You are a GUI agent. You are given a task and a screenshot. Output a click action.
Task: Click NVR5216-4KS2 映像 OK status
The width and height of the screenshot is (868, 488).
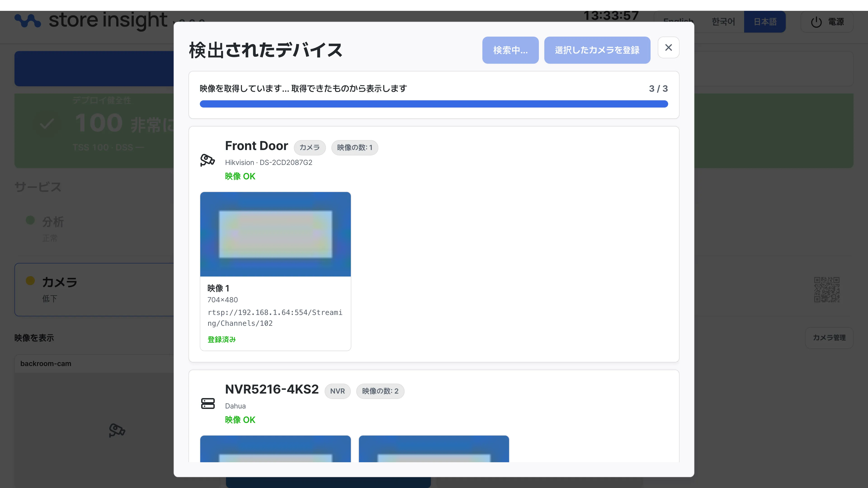240,420
